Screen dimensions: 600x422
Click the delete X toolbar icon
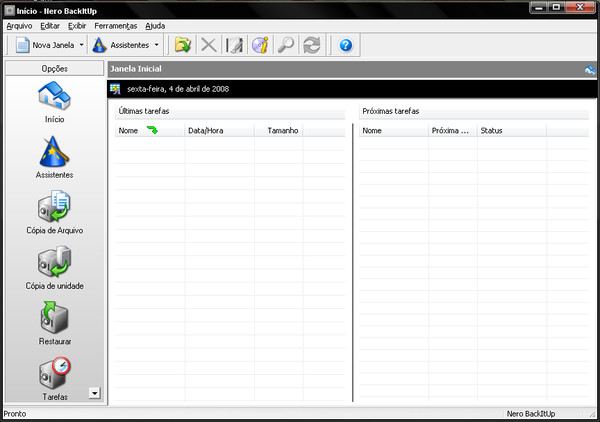[209, 45]
